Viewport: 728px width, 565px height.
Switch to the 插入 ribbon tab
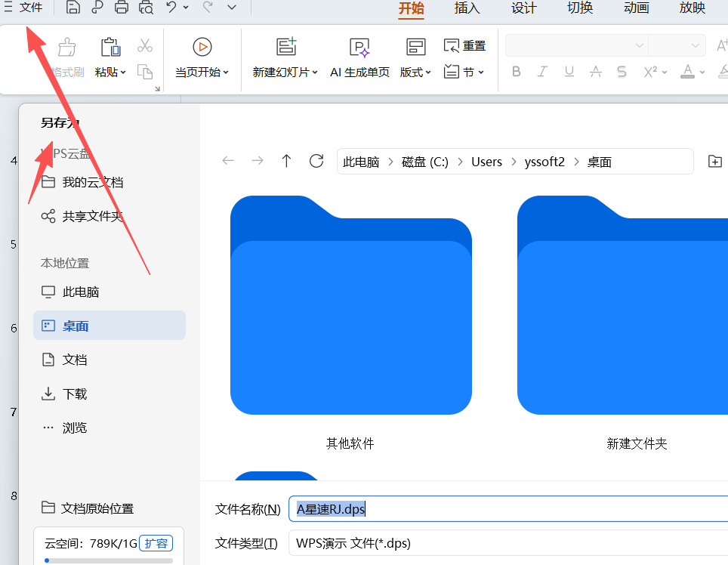coord(467,8)
